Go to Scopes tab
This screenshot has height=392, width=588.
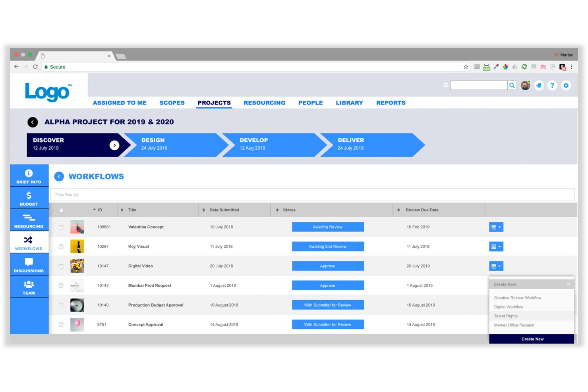coord(172,103)
